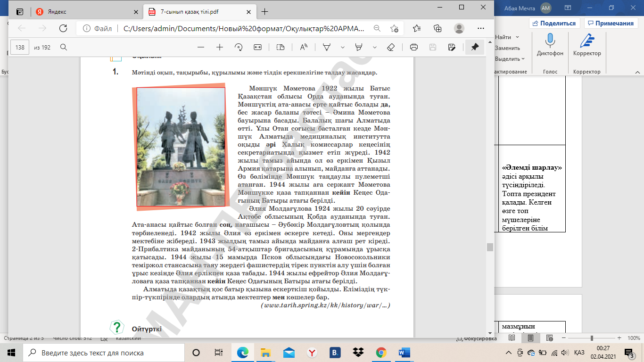The width and height of the screenshot is (644, 362).
Task: Expand the Draw tool options arrow
Action: tap(343, 47)
